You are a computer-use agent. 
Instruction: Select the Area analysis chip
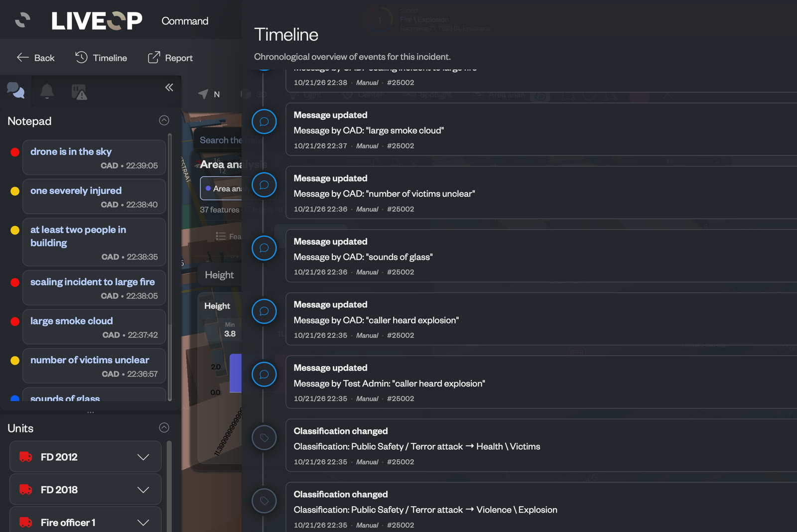(221, 189)
